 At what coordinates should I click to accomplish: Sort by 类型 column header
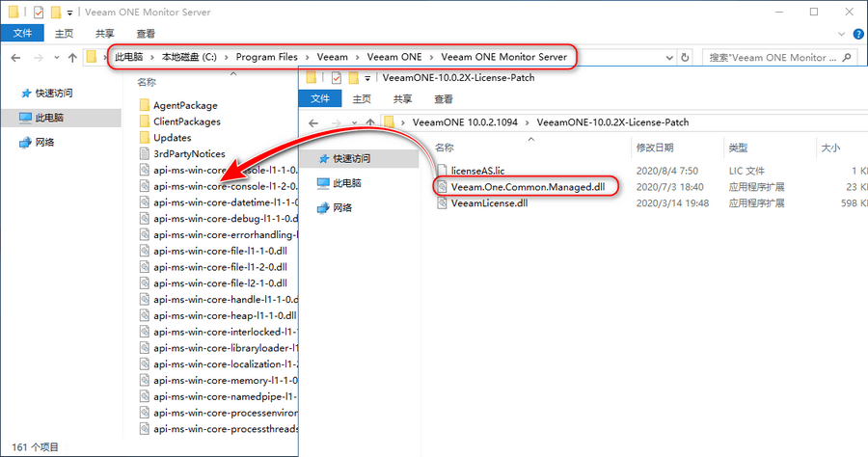click(738, 148)
